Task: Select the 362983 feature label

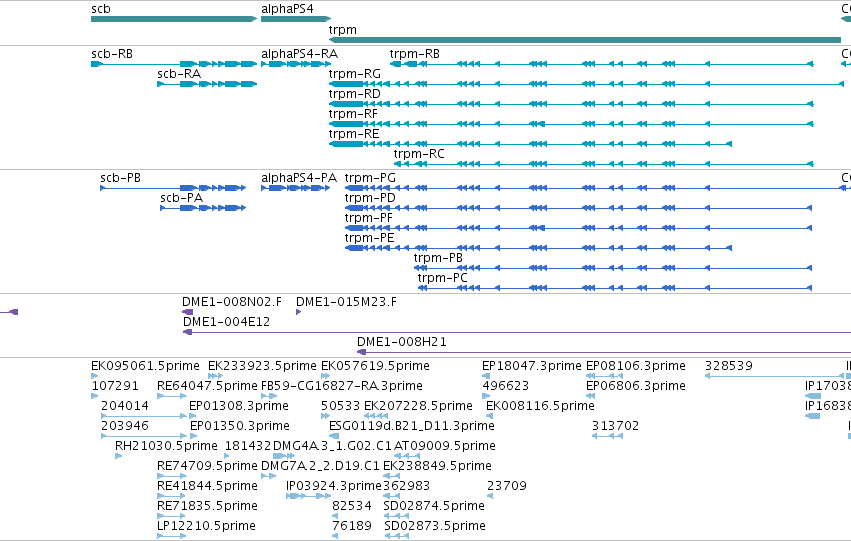Action: 407,487
